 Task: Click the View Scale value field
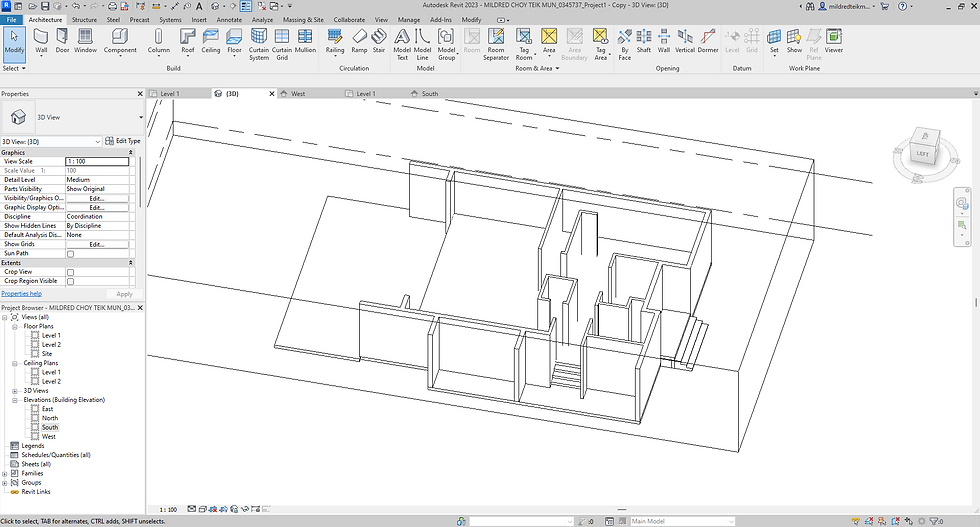97,161
